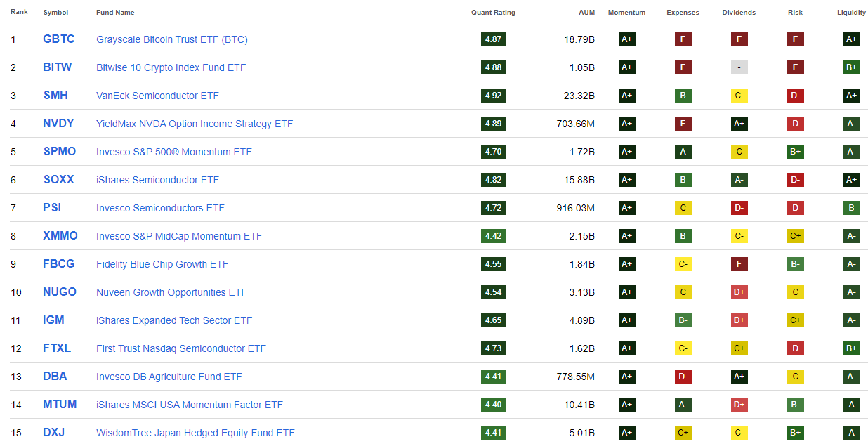Click DBA's D- Expenses grade badge
Screen dimensions: 868x444
[x=683, y=377]
